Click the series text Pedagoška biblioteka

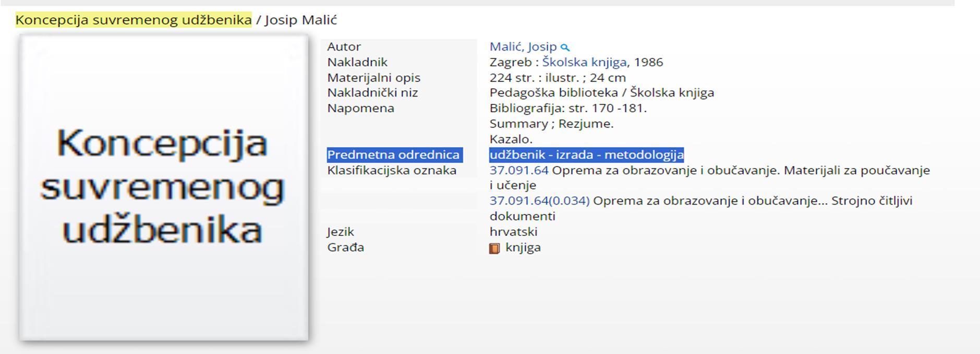(x=553, y=92)
